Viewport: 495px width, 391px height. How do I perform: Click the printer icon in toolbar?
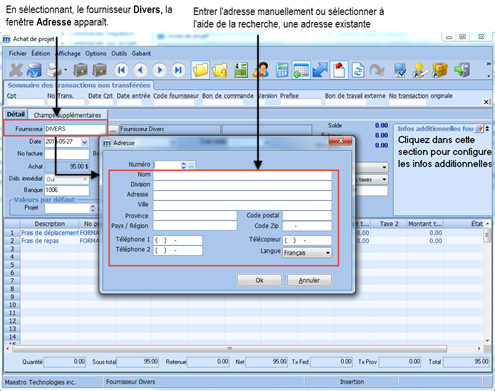coord(54,70)
